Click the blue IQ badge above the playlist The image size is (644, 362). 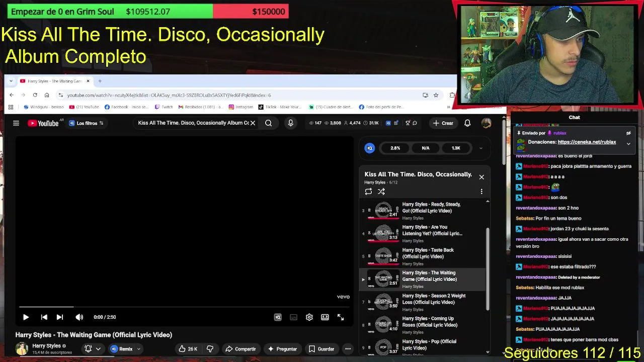(370, 148)
